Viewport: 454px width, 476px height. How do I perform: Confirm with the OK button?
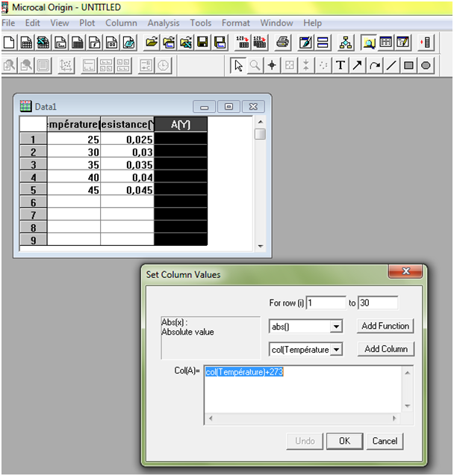click(x=344, y=441)
